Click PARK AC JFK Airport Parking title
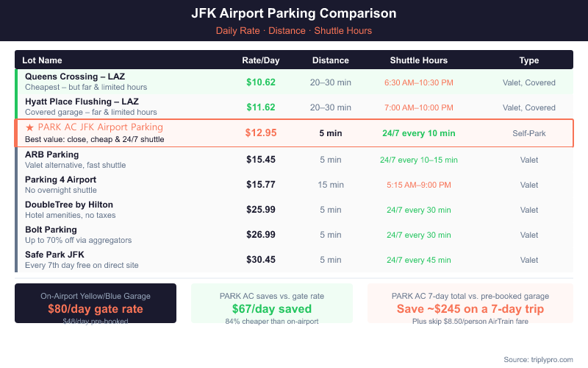 (x=100, y=127)
